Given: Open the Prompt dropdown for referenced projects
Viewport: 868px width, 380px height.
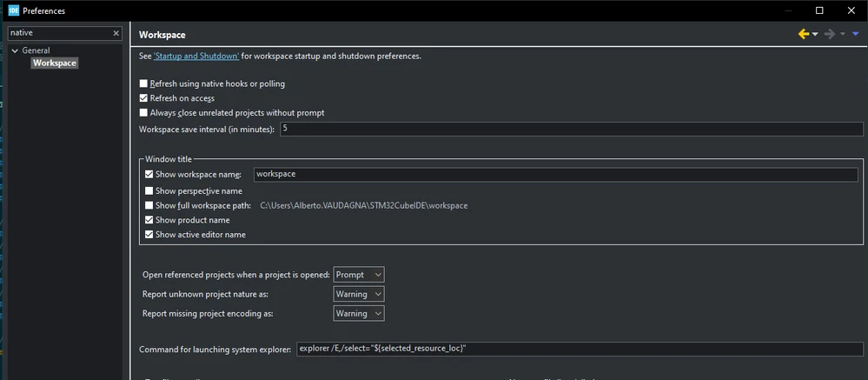Looking at the screenshot, I should click(x=359, y=275).
